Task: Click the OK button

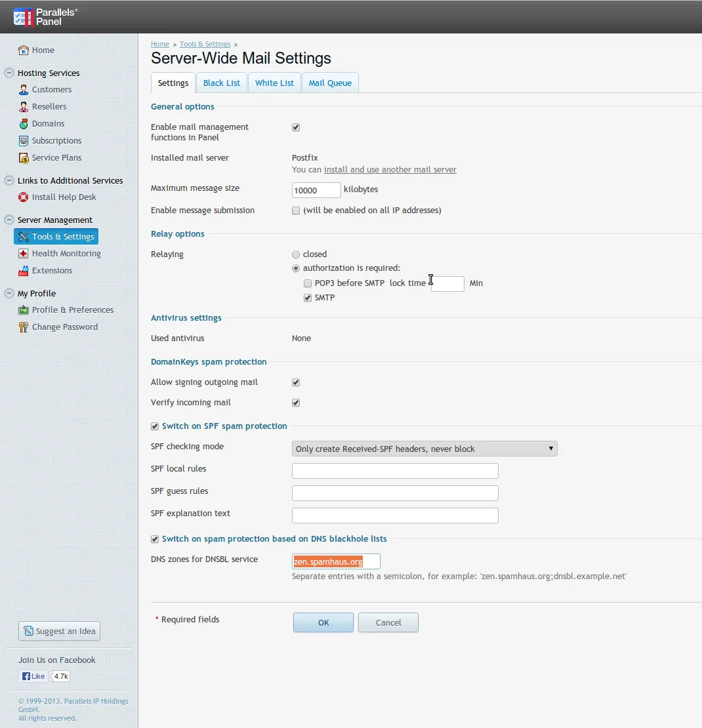Action: click(x=323, y=622)
